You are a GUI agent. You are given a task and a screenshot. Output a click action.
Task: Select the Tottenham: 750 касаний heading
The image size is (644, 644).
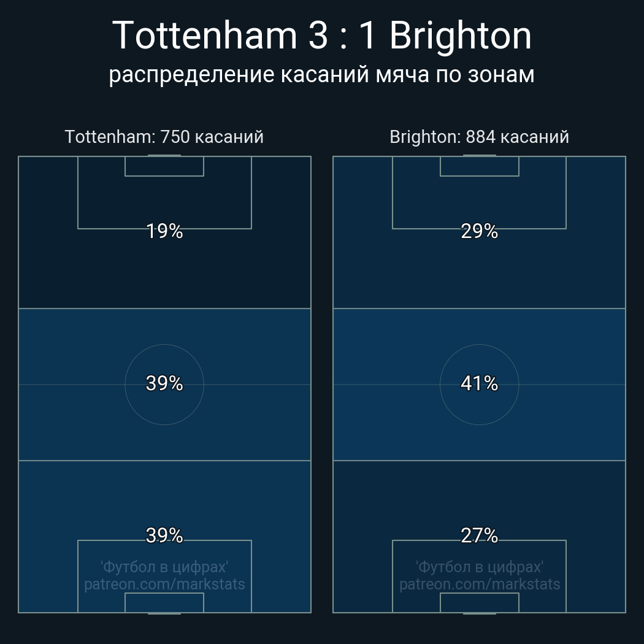pyautogui.click(x=164, y=137)
